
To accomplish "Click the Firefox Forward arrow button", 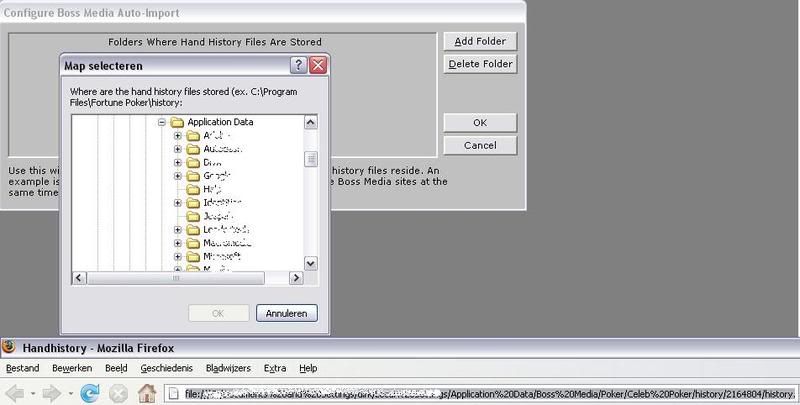I will point(52,394).
